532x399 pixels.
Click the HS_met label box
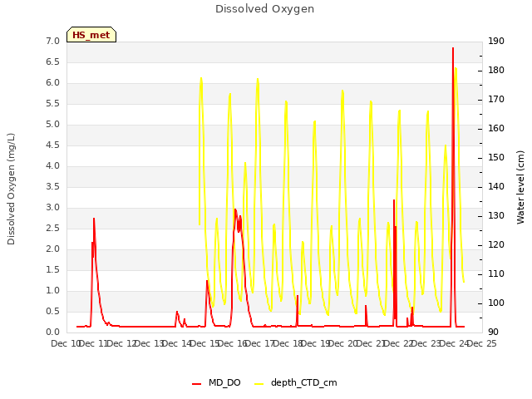(91, 35)
